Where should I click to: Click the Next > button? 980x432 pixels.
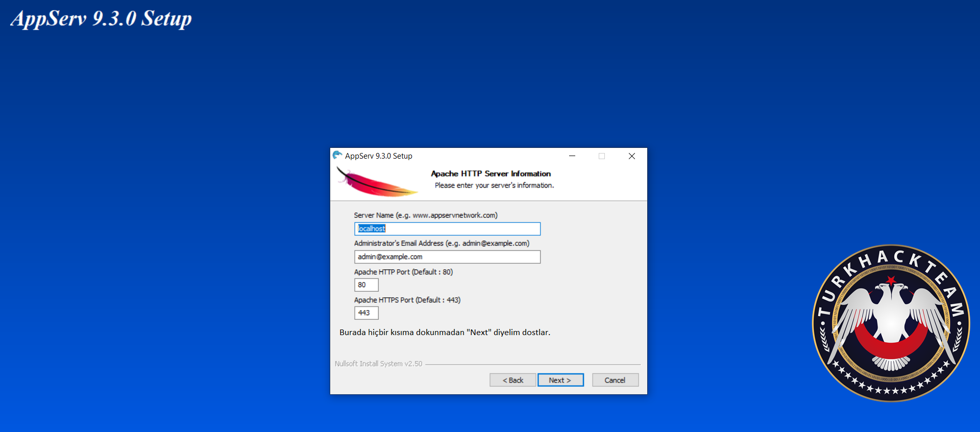(560, 380)
